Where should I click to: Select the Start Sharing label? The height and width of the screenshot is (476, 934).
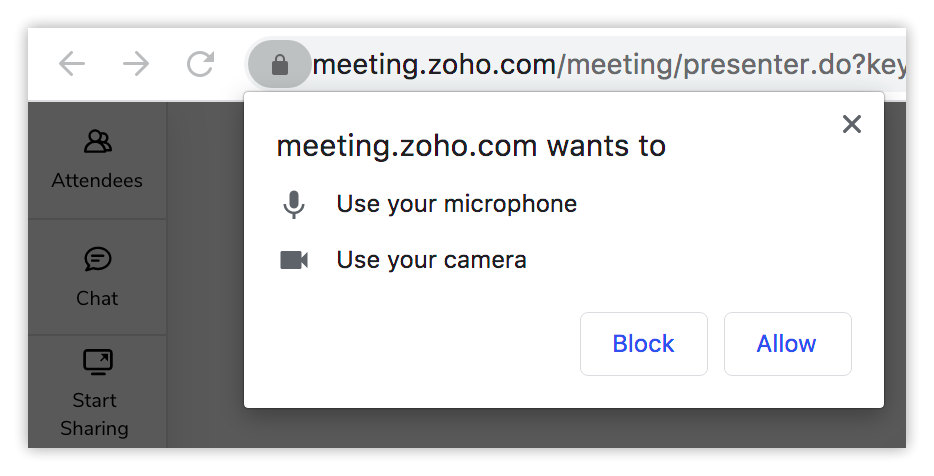click(x=95, y=414)
